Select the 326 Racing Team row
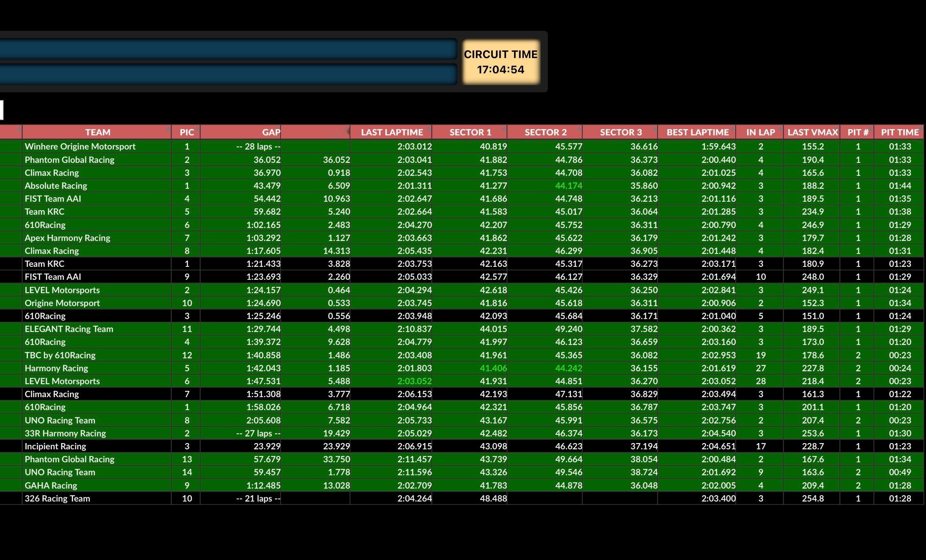The height and width of the screenshot is (560, 926). click(x=57, y=498)
